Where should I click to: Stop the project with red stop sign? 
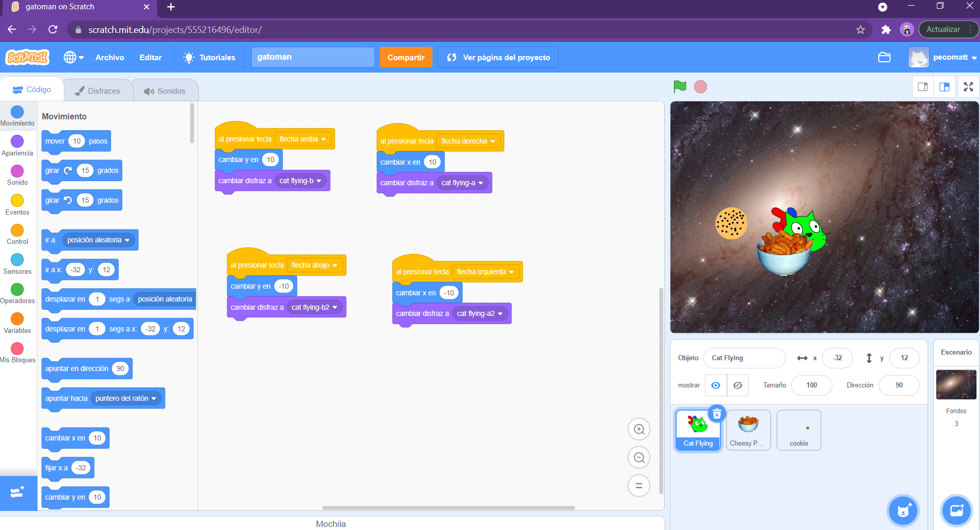[700, 87]
